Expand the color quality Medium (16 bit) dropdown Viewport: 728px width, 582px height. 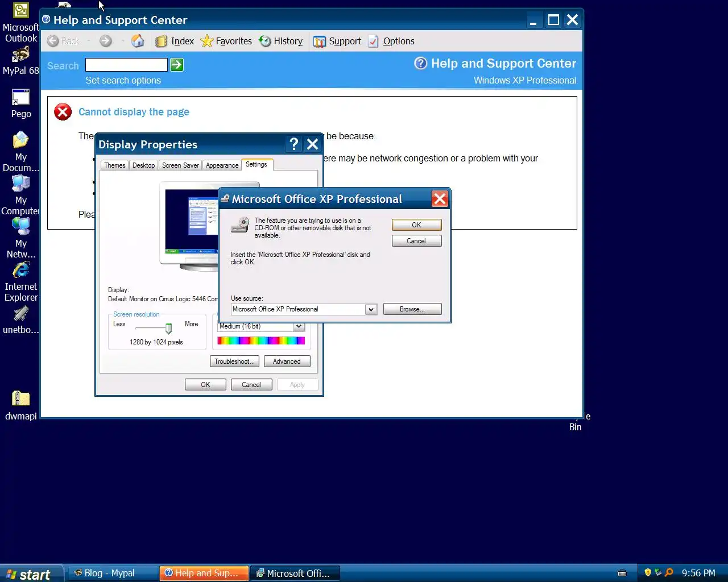pos(299,326)
